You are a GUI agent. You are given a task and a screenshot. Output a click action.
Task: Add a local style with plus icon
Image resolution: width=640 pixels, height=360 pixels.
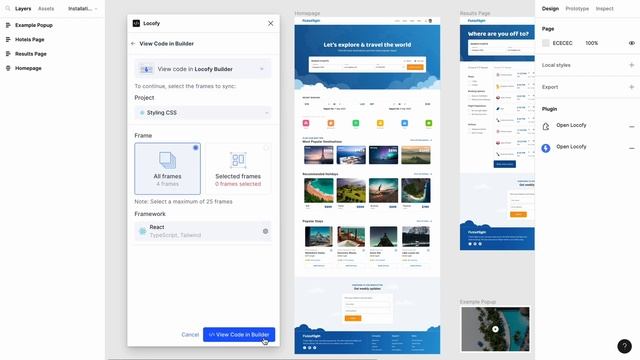tap(631, 65)
